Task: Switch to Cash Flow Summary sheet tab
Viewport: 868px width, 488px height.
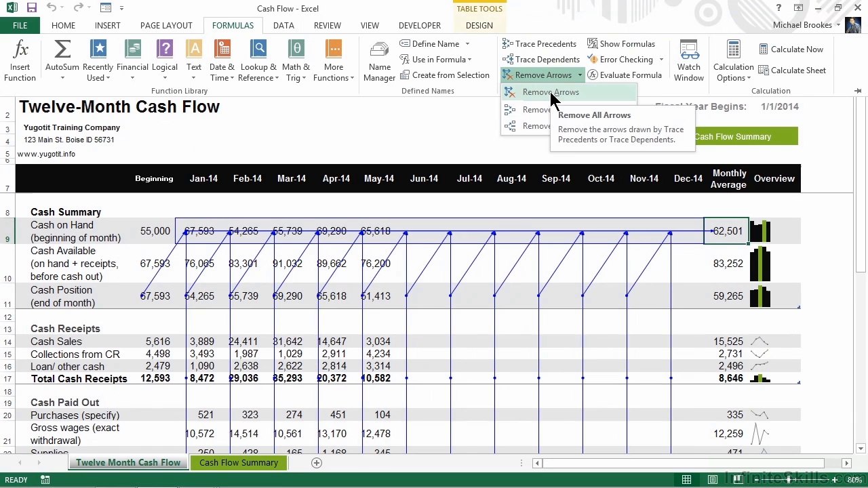Action: (x=239, y=463)
